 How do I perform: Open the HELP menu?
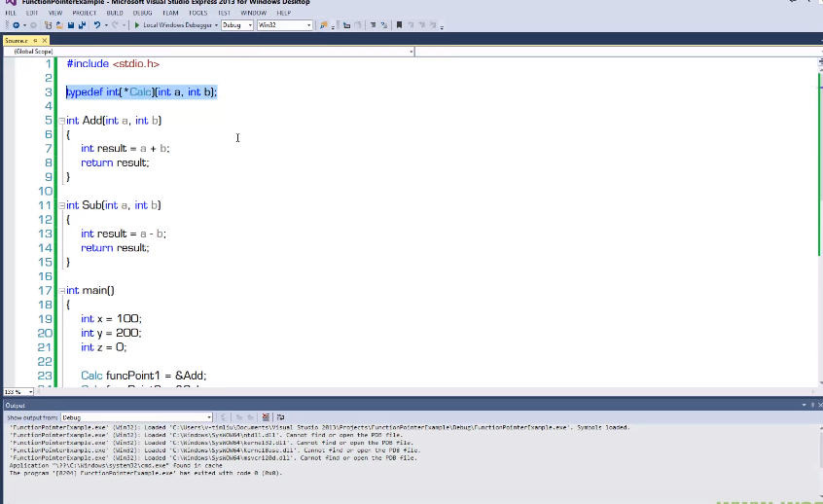283,13
